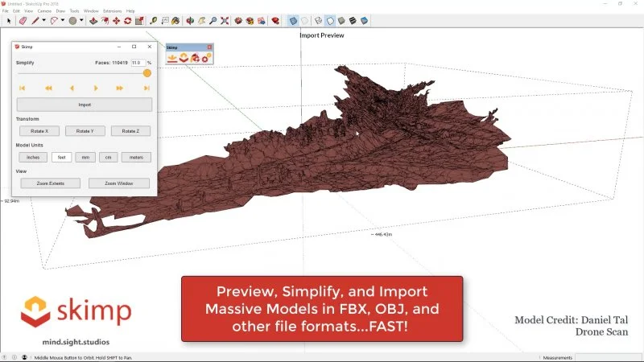The width and height of the screenshot is (644, 362).
Task: Switch to Shaded face style
Action: tap(341, 21)
